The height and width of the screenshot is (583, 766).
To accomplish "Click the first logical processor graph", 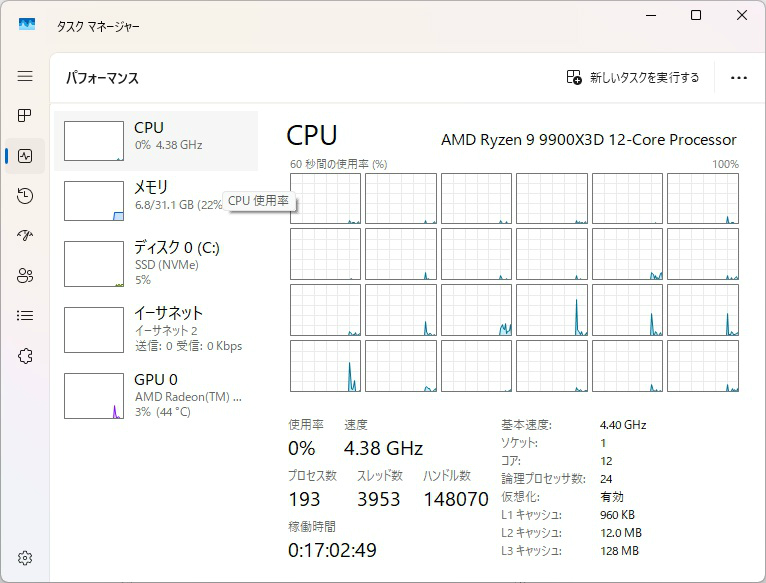I will [x=325, y=198].
